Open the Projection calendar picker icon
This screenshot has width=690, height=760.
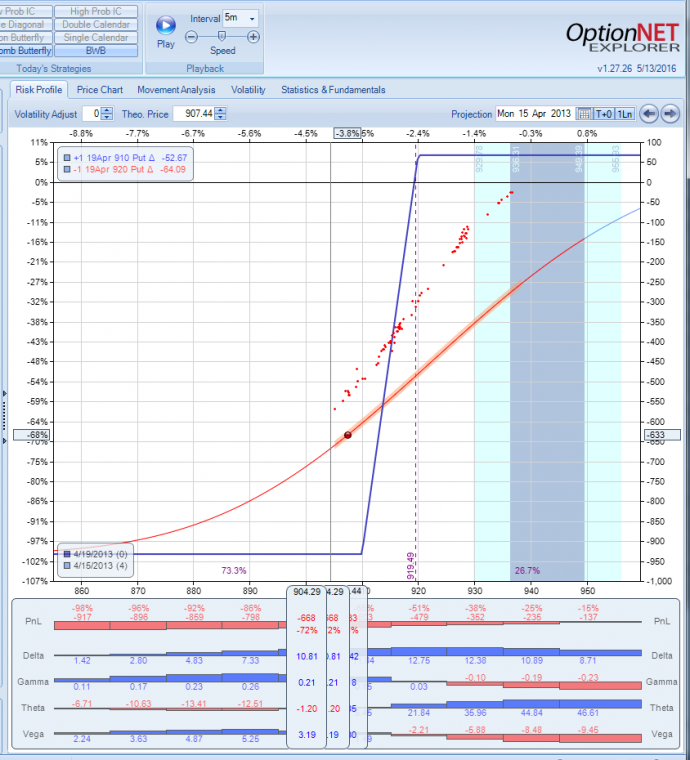[584, 114]
